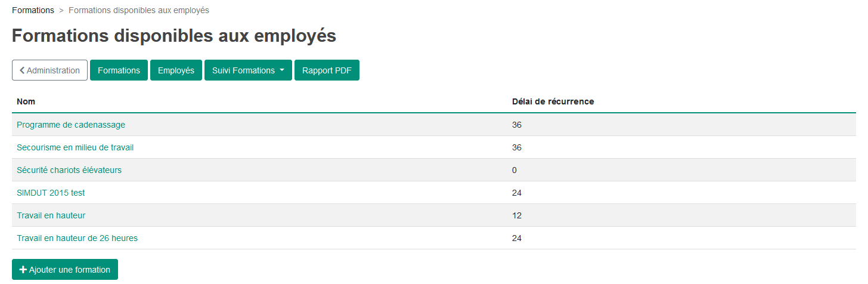Click the Formations breadcrumb link
868x284 pixels.
tap(33, 10)
